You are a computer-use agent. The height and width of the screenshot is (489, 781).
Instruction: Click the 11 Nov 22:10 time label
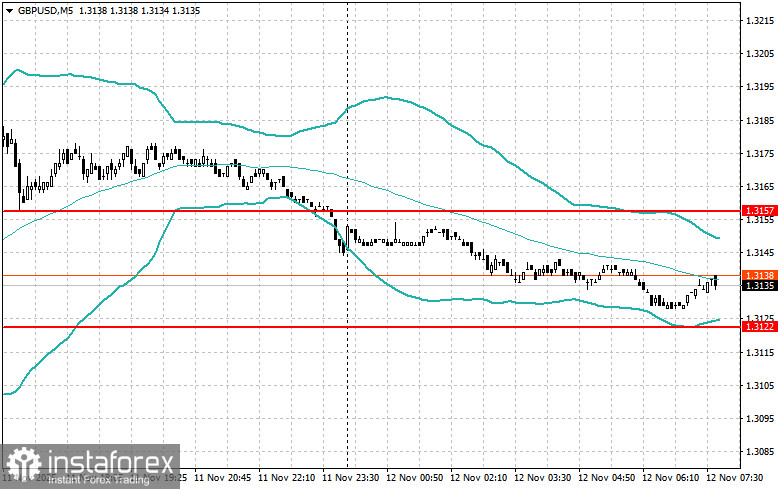click(x=286, y=478)
